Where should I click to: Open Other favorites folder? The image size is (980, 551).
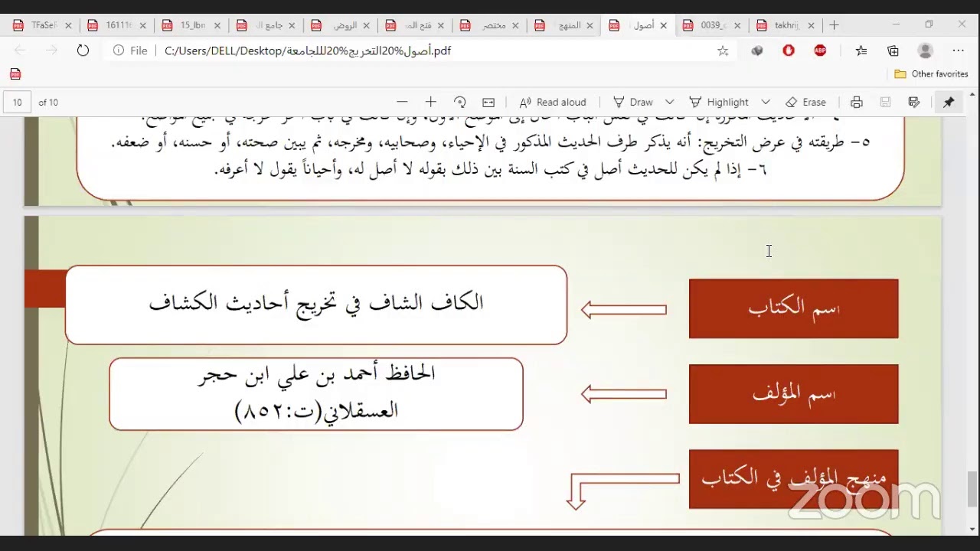click(931, 74)
